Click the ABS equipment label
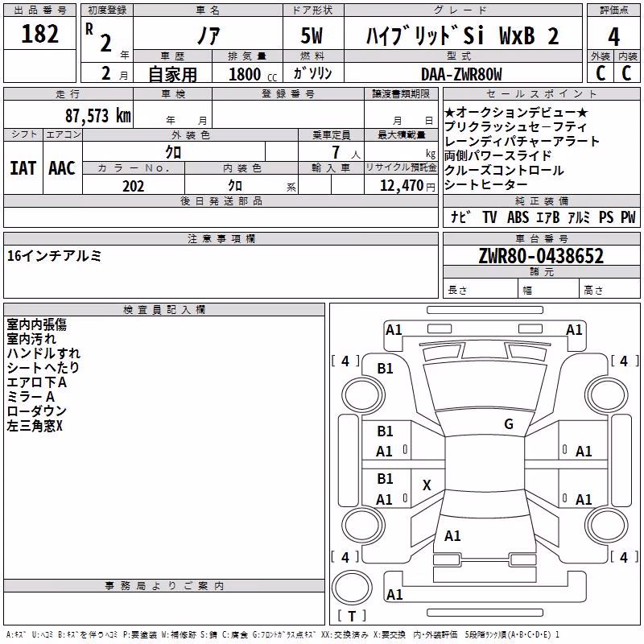The image size is (644, 644). [518, 217]
